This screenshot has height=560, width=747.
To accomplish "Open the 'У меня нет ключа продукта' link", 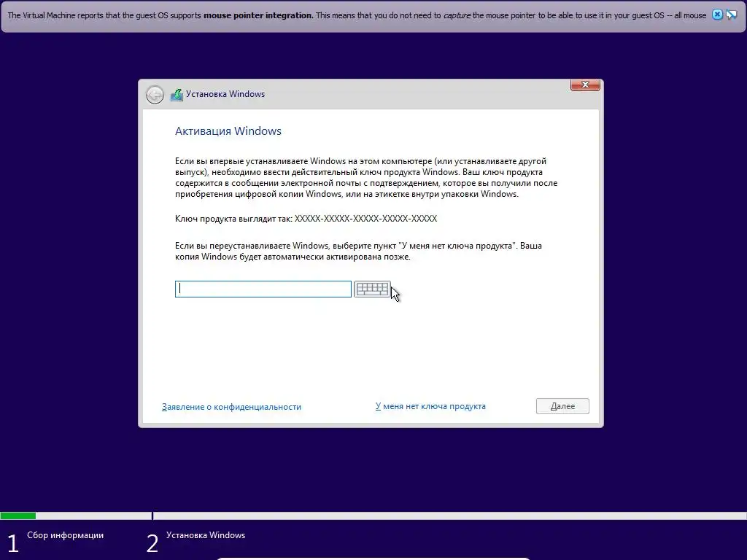I will point(430,406).
